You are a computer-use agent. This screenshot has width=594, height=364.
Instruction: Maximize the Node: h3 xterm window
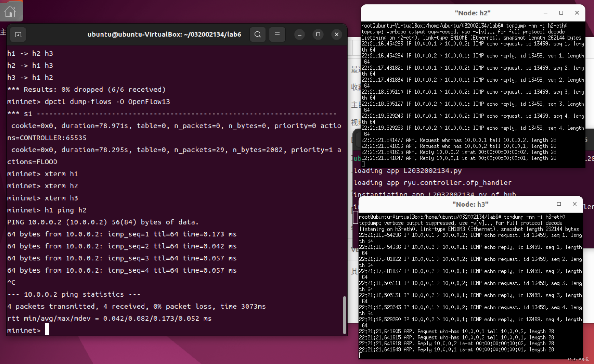559,204
